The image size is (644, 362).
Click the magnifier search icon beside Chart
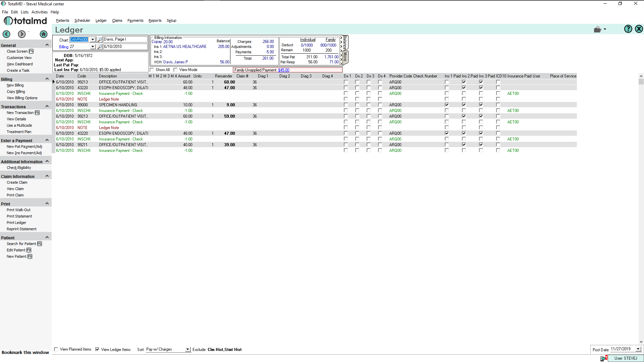click(100, 40)
